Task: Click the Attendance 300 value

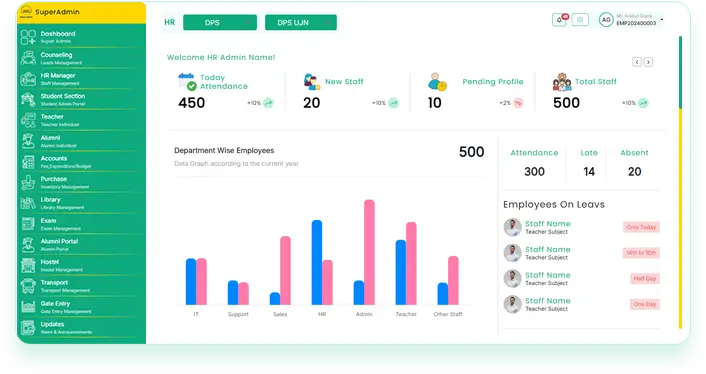Action: (534, 171)
